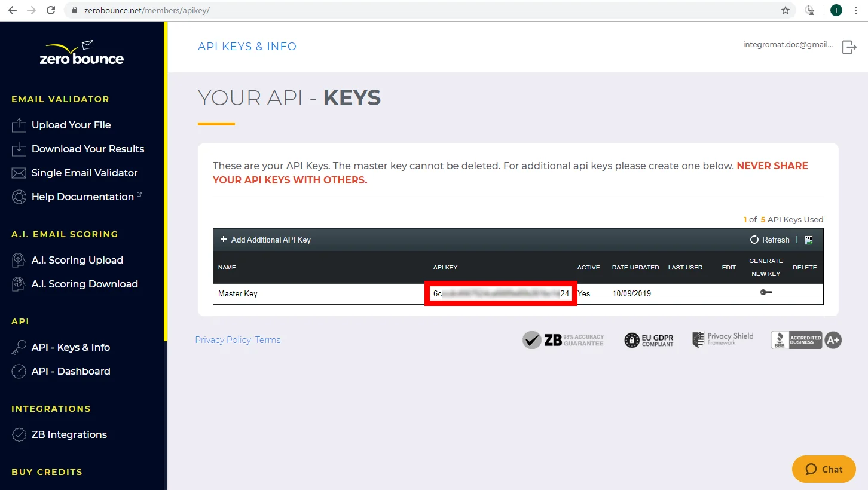Click the browser extension icon beside the star
Image resolution: width=868 pixels, height=490 pixels.
point(811,10)
